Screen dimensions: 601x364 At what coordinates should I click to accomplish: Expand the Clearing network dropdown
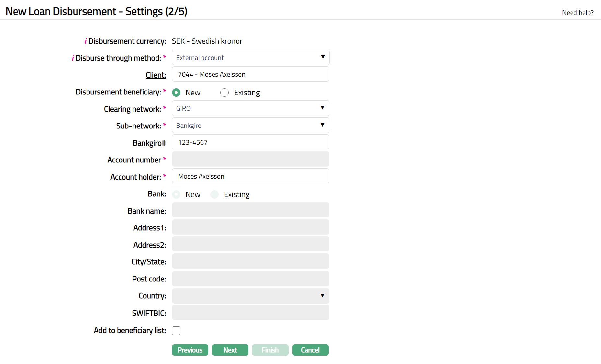pyautogui.click(x=250, y=108)
